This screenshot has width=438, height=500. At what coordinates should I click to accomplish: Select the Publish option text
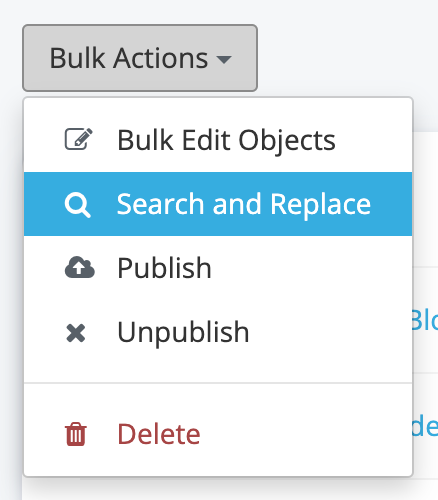[164, 268]
